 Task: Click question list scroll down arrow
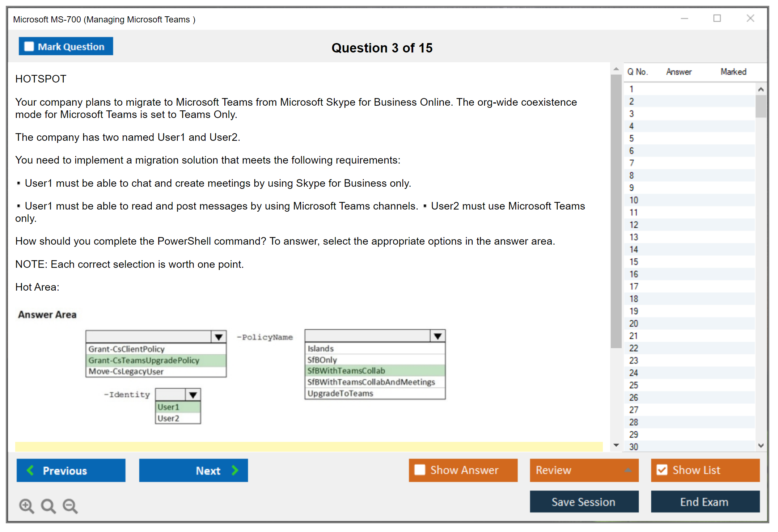point(761,446)
